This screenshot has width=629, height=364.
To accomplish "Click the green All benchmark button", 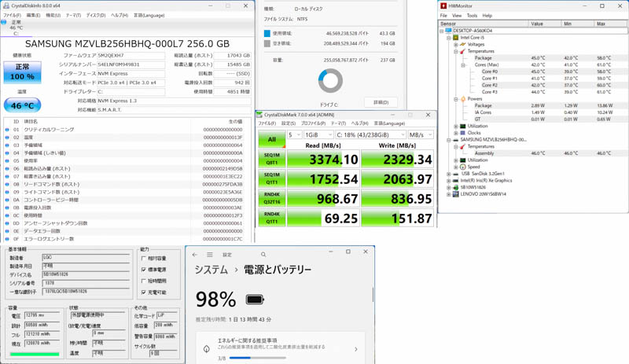I will pyautogui.click(x=271, y=140).
